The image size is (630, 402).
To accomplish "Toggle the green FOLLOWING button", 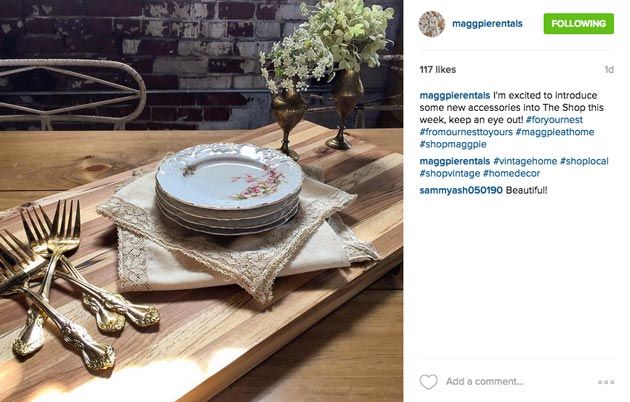I will [579, 23].
